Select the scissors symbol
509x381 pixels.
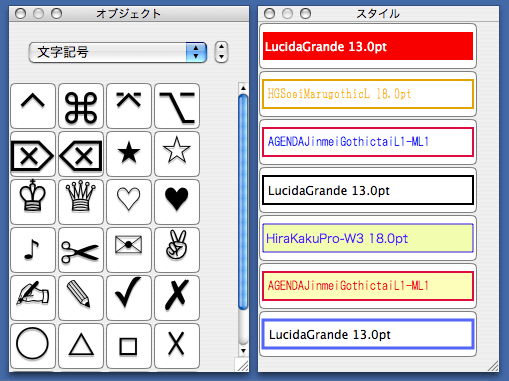pos(81,250)
